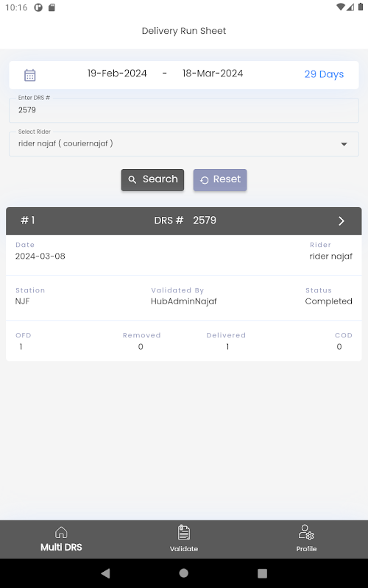Open DRS 2579 details chevron

tap(341, 221)
